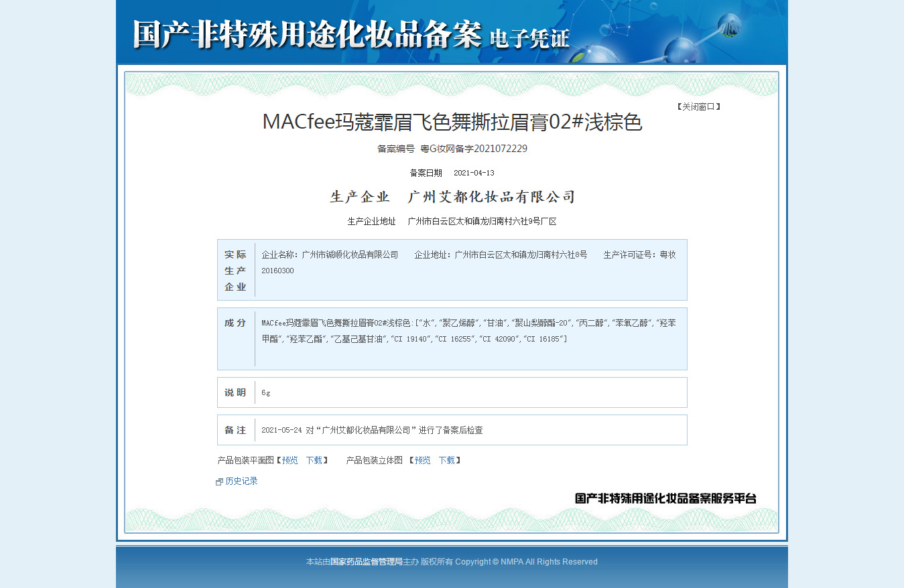904x588 pixels.
Task: Click the small icon beside 历史记录
Action: point(219,482)
